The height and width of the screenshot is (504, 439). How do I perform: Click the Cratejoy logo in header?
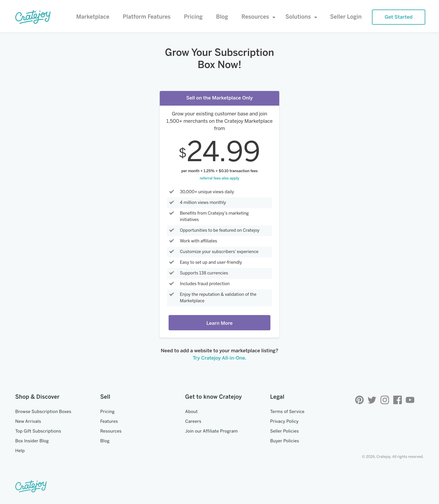point(33,17)
